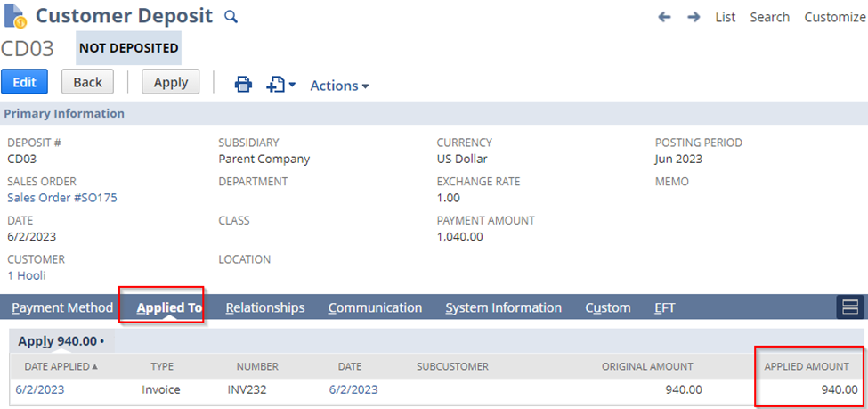Click the Back button
Viewport: 868px width, 409px height.
click(x=87, y=82)
